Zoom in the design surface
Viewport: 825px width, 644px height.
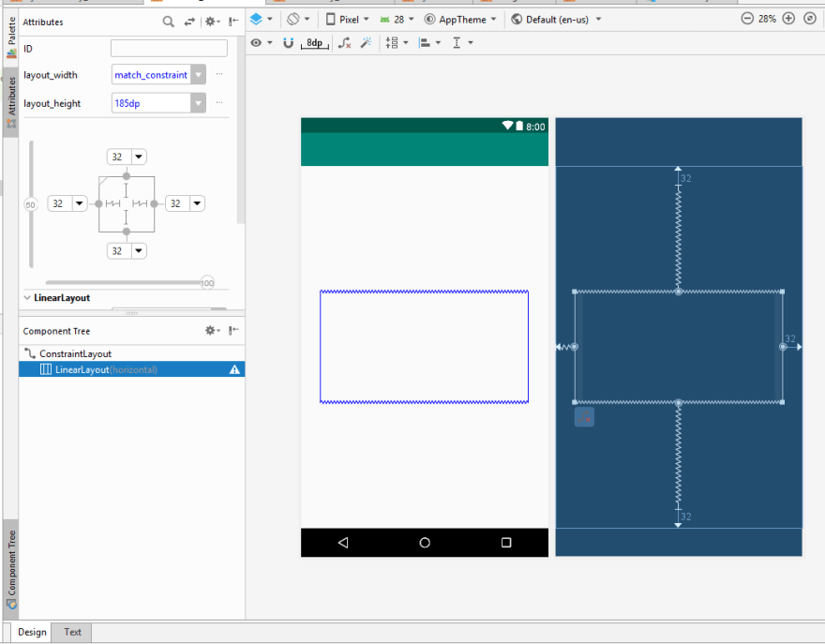788,19
